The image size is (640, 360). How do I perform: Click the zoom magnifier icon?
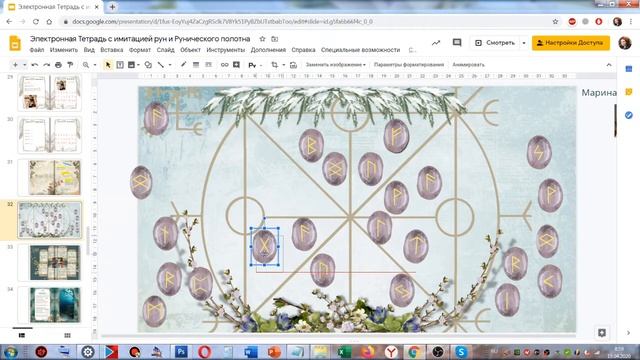(86, 65)
